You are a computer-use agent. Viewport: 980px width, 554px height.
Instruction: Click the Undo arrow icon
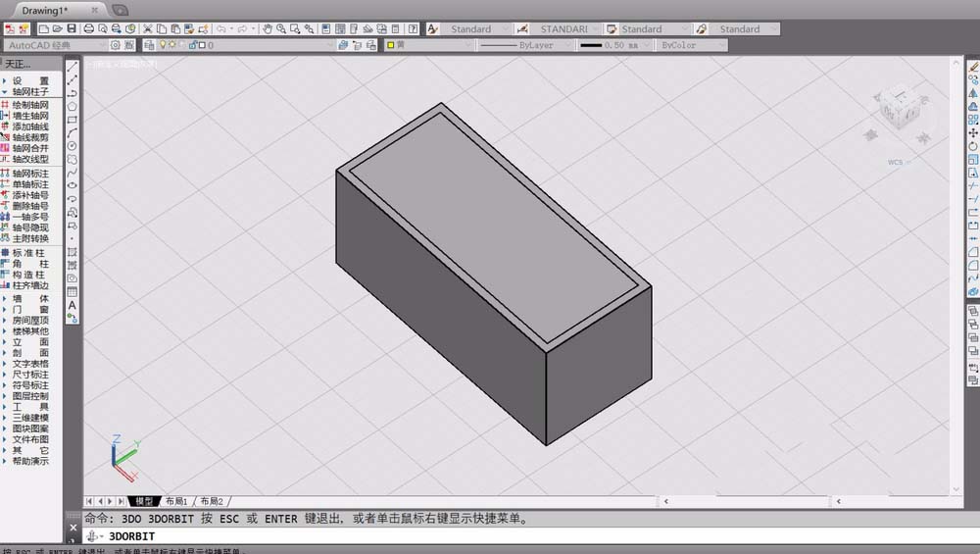[220, 28]
